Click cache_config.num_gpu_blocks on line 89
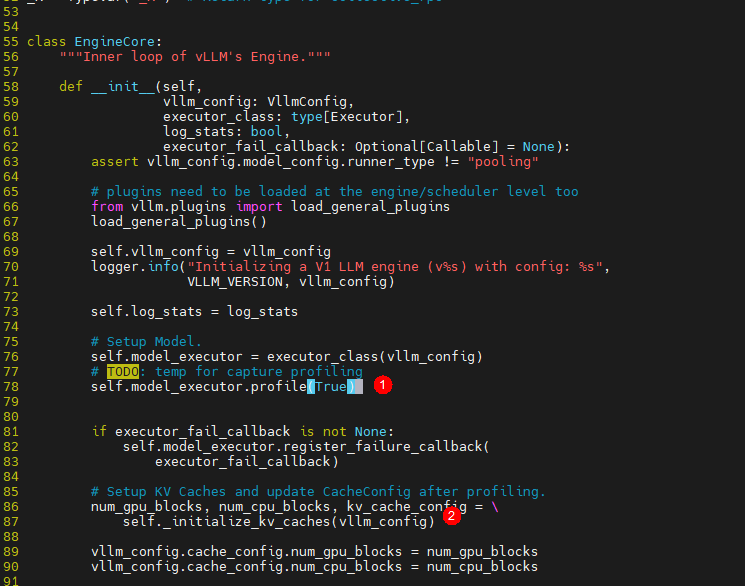The width and height of the screenshot is (745, 586). [x=295, y=552]
